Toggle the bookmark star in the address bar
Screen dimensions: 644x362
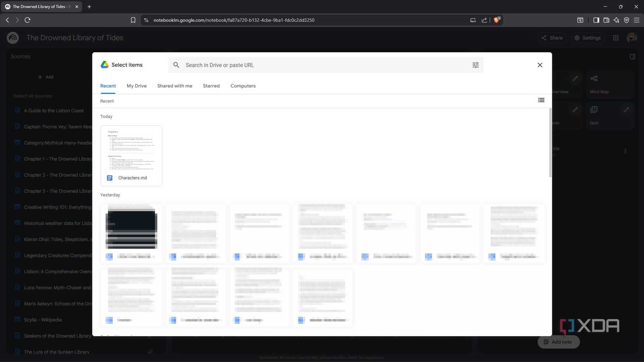pos(133,20)
